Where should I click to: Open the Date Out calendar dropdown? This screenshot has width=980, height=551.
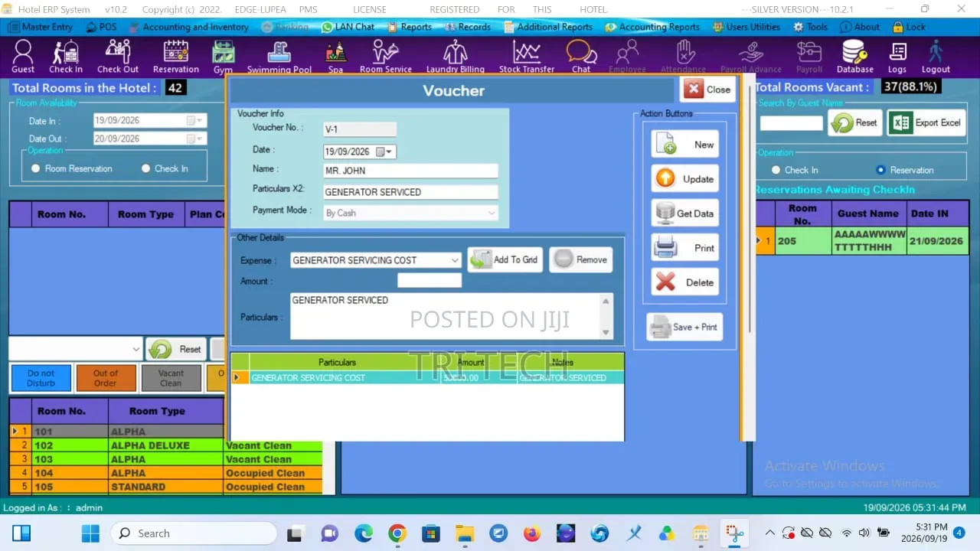[200, 139]
